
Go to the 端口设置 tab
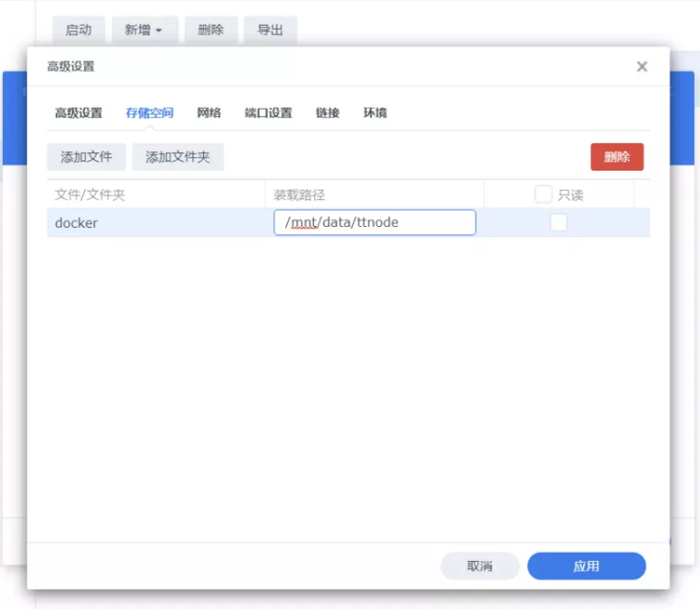point(268,113)
